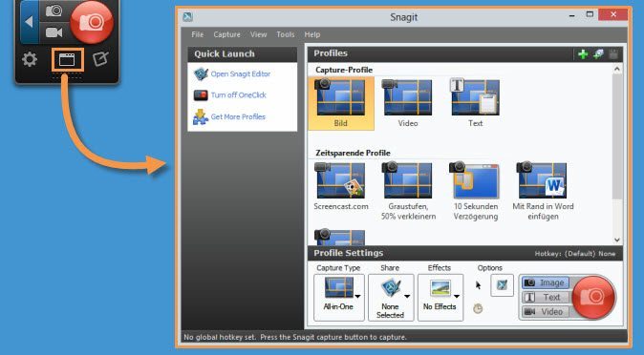Open Snagit window icon in OneClick widget
This screenshot has width=644, height=355.
click(67, 60)
